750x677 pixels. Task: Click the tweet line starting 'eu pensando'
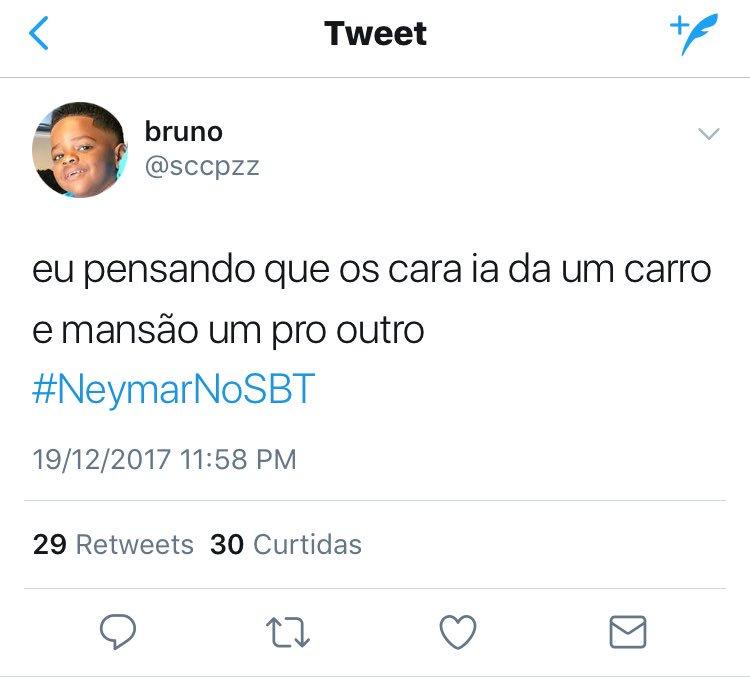tap(372, 271)
